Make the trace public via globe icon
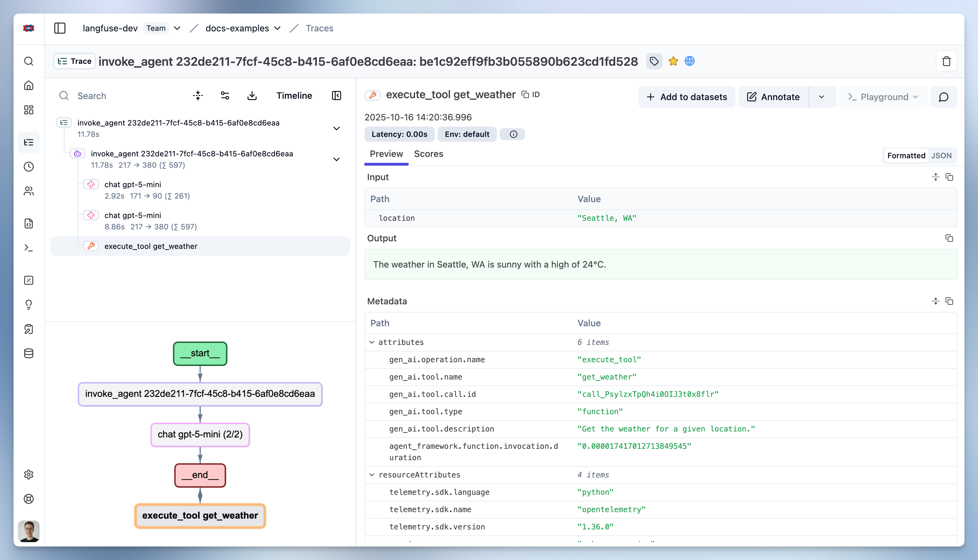 coord(690,61)
